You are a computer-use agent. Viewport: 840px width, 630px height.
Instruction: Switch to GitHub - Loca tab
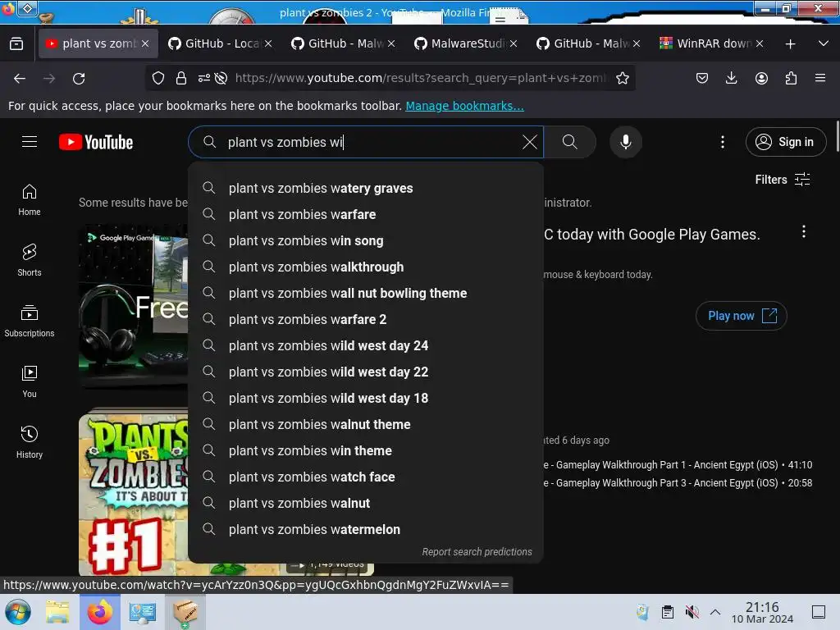[x=221, y=43]
